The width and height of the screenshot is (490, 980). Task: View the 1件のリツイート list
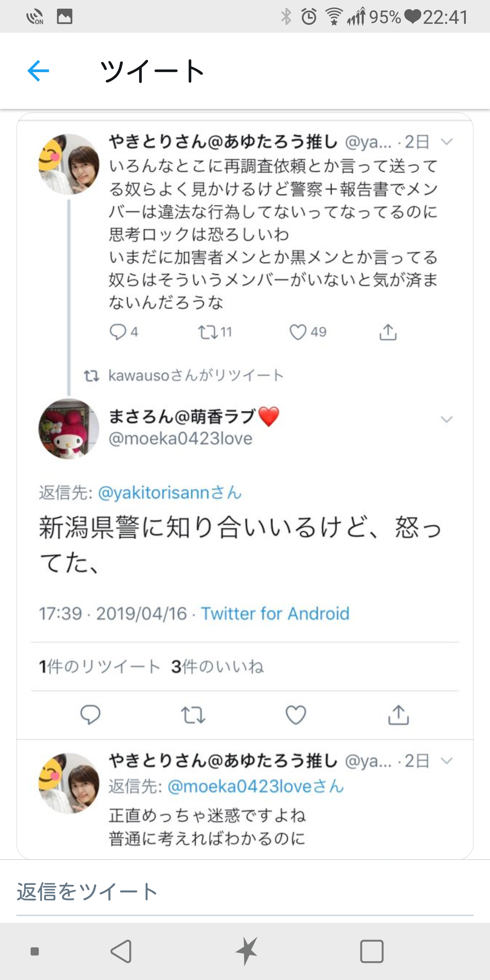100,667
